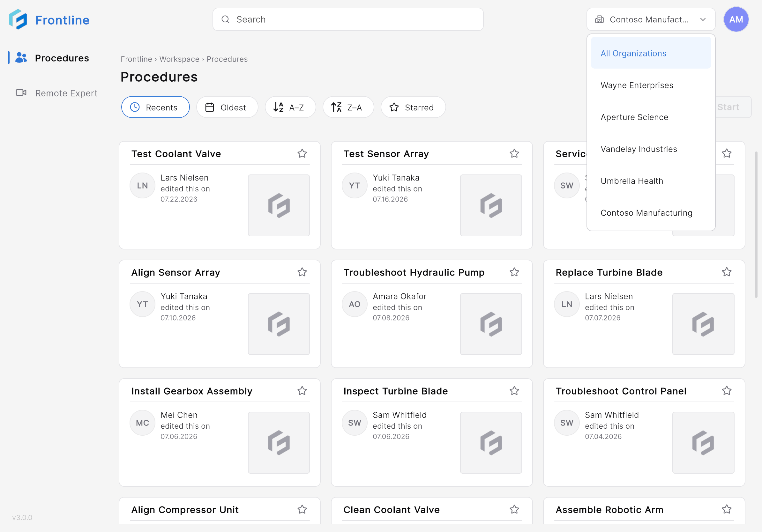Click the page vertical scrollbar

(756, 225)
